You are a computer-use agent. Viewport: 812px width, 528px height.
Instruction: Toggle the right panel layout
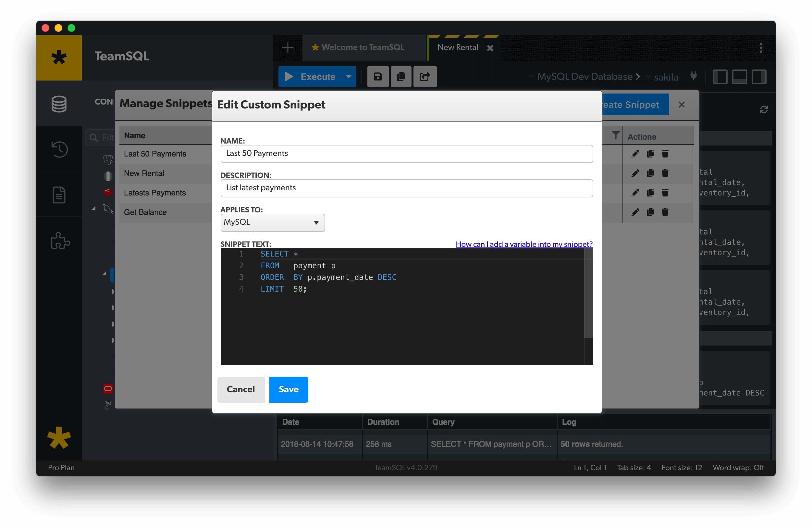click(759, 77)
